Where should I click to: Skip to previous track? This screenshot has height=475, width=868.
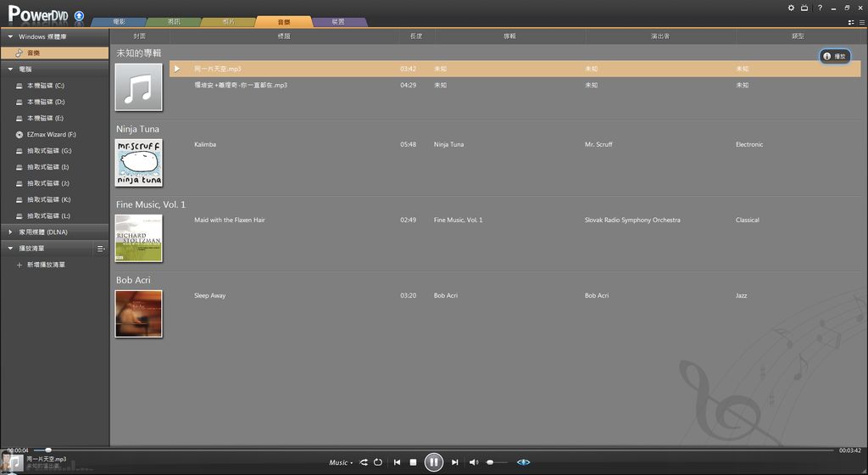tap(397, 462)
